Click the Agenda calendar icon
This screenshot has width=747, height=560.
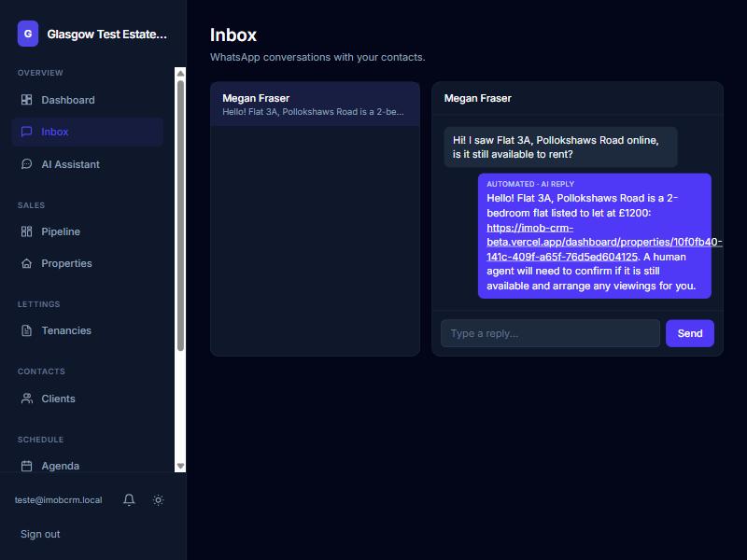pos(27,466)
